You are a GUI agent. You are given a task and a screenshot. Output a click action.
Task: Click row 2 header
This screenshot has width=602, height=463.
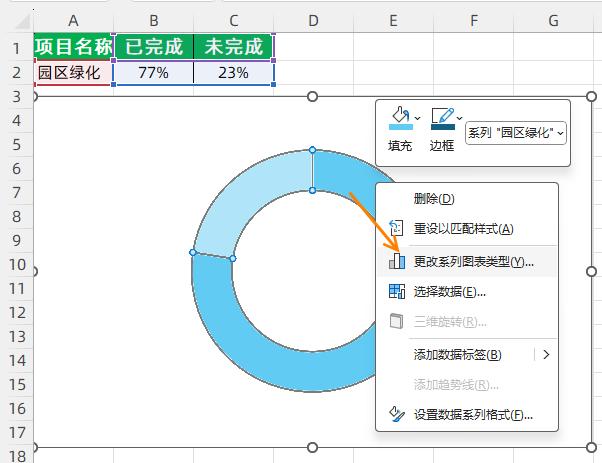(x=16, y=72)
